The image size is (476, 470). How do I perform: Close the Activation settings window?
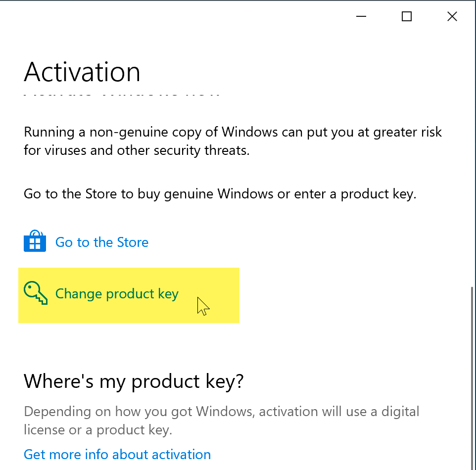coord(452,16)
